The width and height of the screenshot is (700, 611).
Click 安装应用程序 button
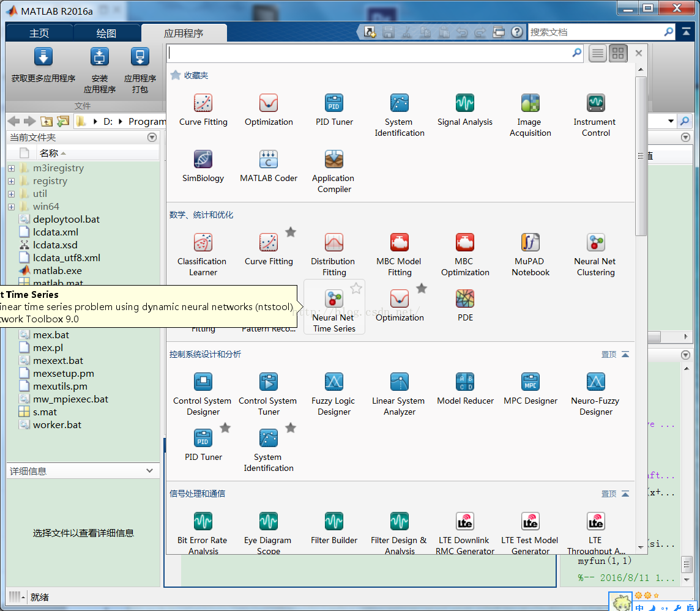[100, 70]
